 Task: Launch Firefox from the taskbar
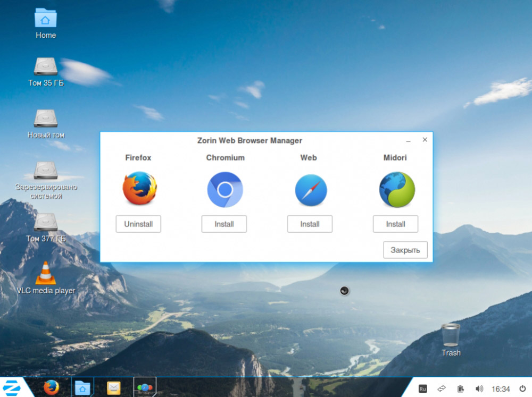(x=51, y=388)
